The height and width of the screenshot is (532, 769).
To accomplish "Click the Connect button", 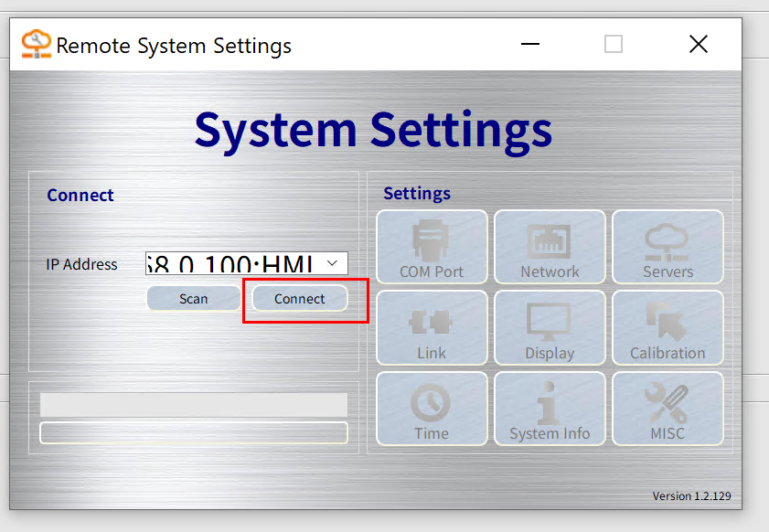I will pyautogui.click(x=300, y=299).
